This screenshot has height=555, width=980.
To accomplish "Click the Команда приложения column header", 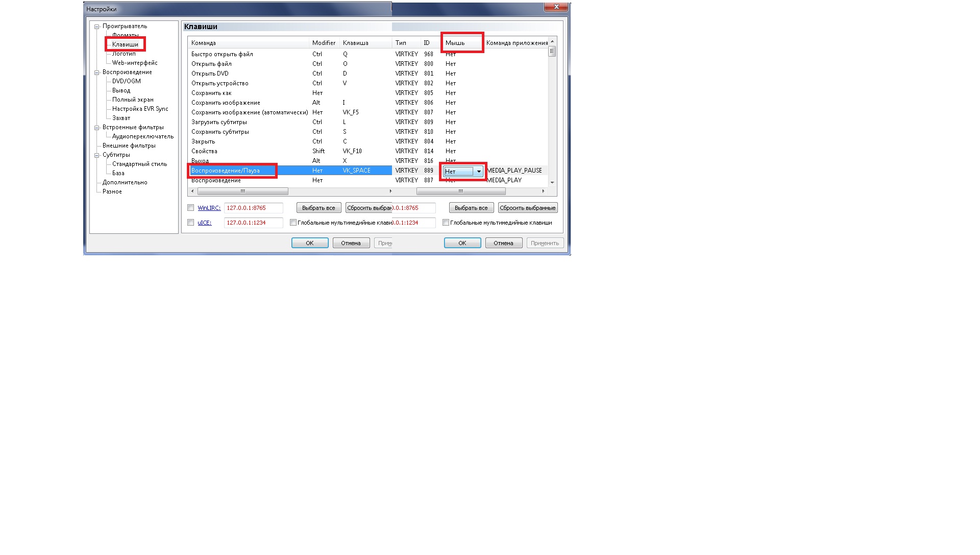I will (x=516, y=43).
